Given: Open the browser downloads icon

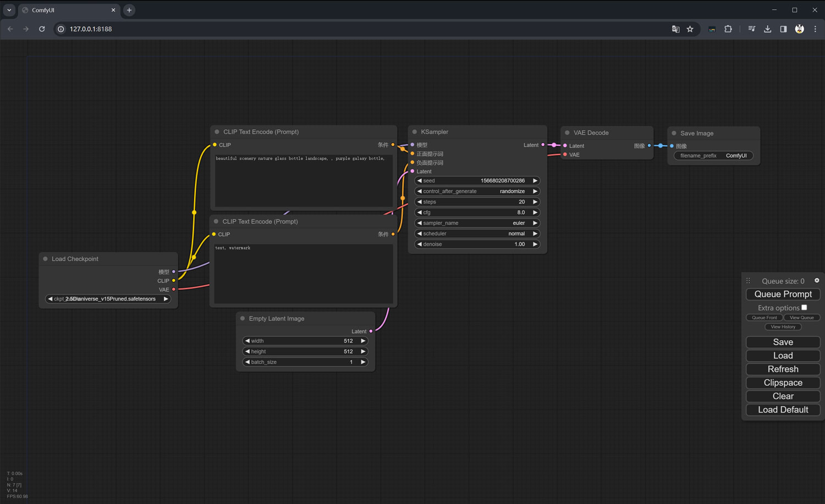Looking at the screenshot, I should (x=767, y=29).
